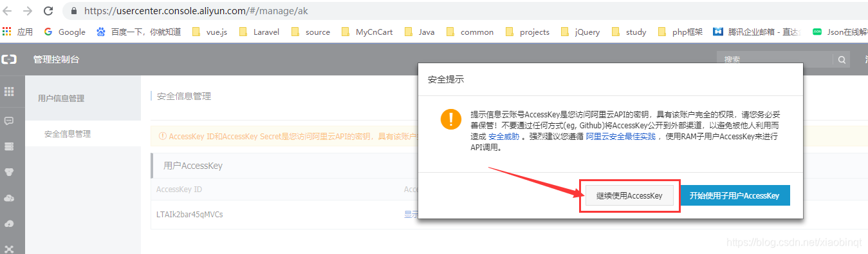Select 安全信息管理 in left menu

tap(68, 133)
